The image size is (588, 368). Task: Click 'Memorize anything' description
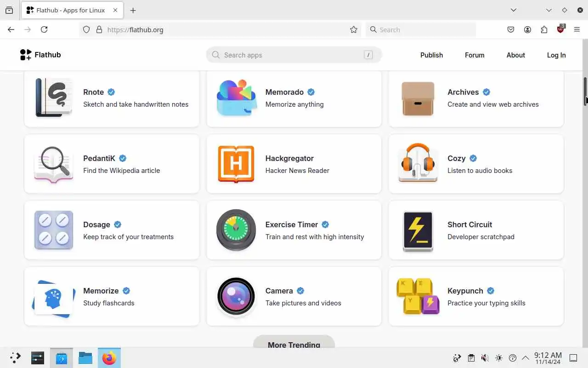[294, 104]
